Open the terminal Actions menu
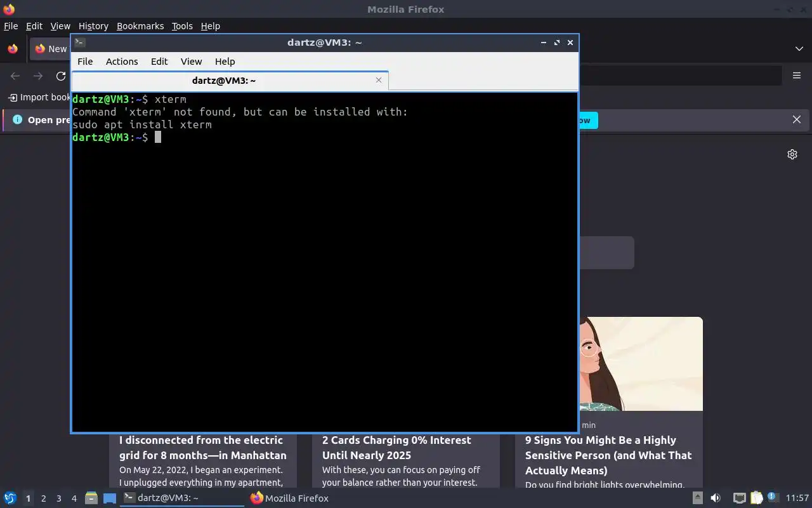The height and width of the screenshot is (508, 812). coord(122,62)
